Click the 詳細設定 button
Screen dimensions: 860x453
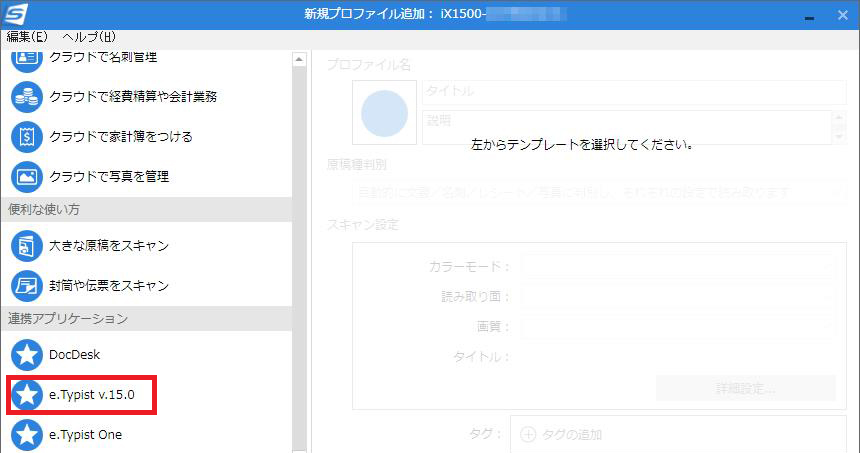pos(746,389)
